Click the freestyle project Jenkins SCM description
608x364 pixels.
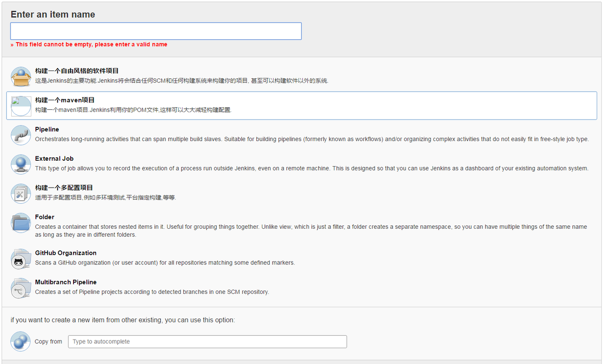[181, 80]
